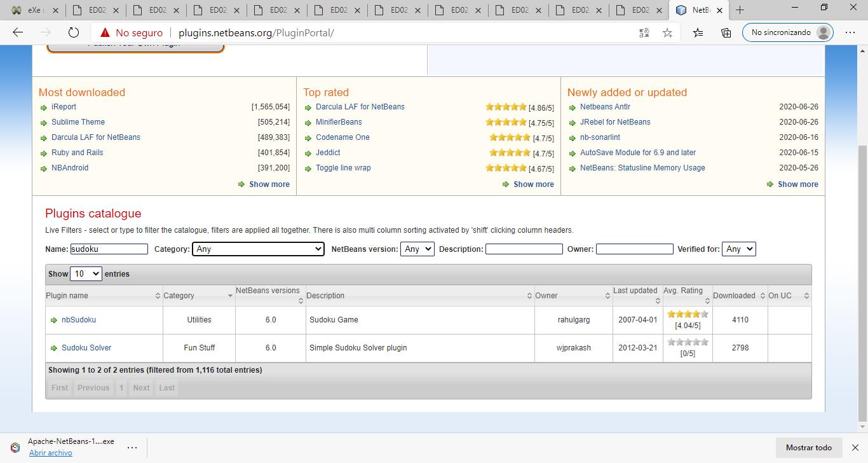Open Toggle line wrap plugin link
The image size is (868, 463).
click(x=343, y=168)
